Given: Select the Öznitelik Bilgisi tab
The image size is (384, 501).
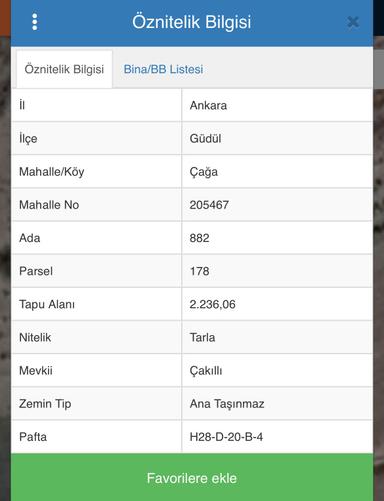Looking at the screenshot, I should point(64,69).
